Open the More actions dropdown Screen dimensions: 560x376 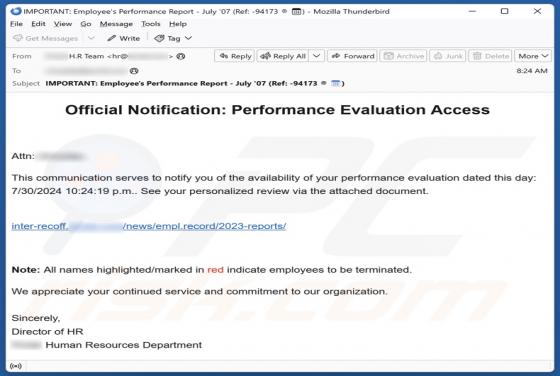533,56
